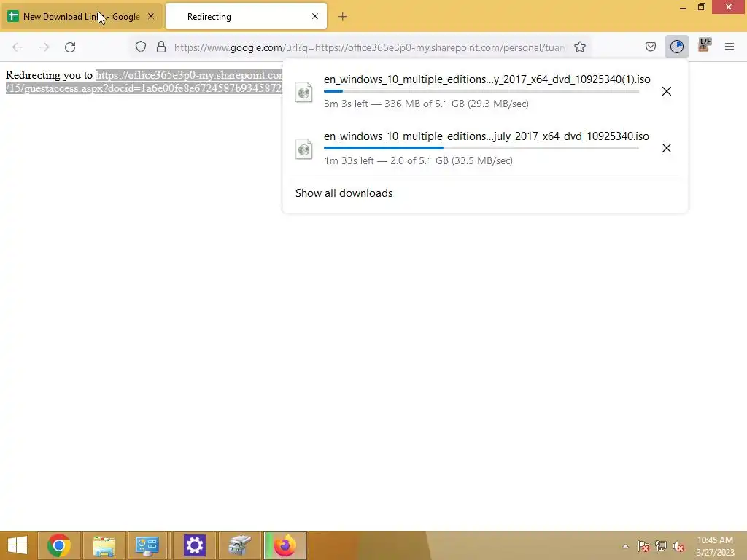747x560 pixels.
Task: Open File Explorer from the taskbar
Action: [x=104, y=545]
